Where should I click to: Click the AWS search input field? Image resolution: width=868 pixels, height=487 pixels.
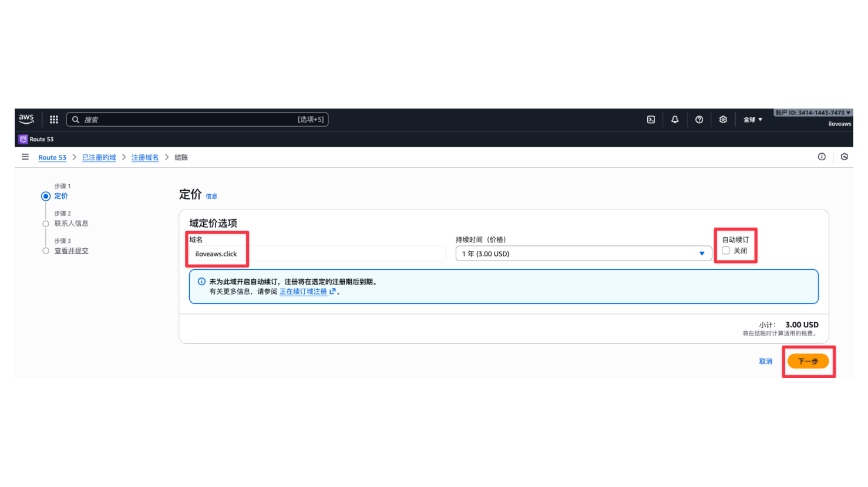(x=188, y=120)
